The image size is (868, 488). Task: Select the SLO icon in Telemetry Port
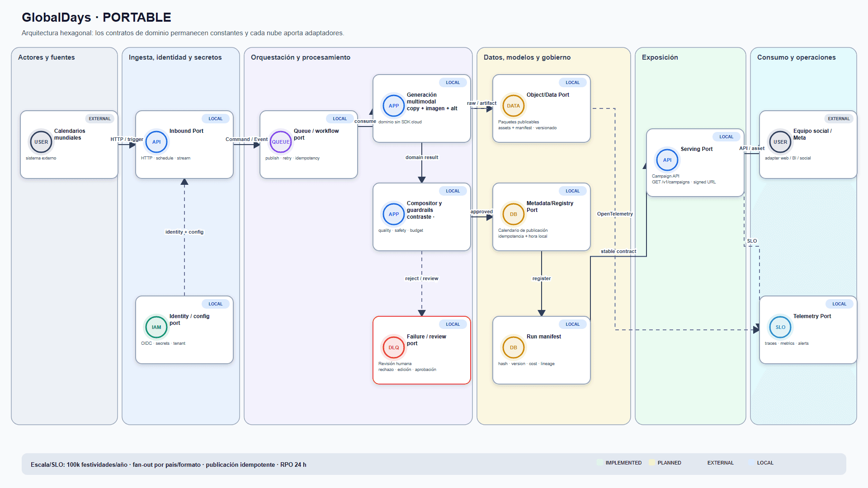click(x=780, y=327)
